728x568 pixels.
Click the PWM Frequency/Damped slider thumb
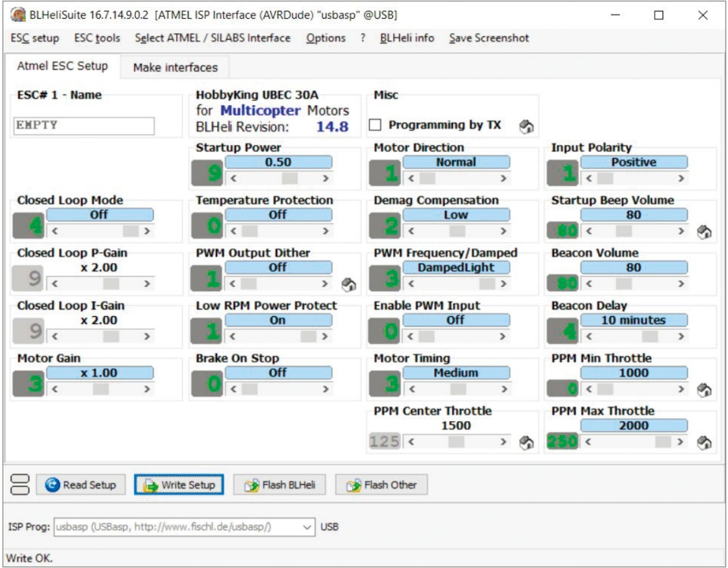coord(487,284)
